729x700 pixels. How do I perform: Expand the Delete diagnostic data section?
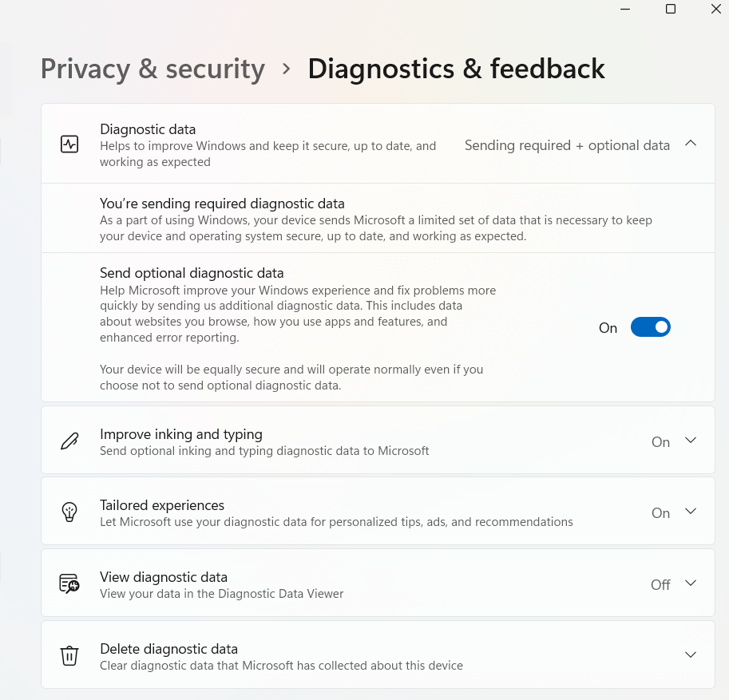(690, 654)
